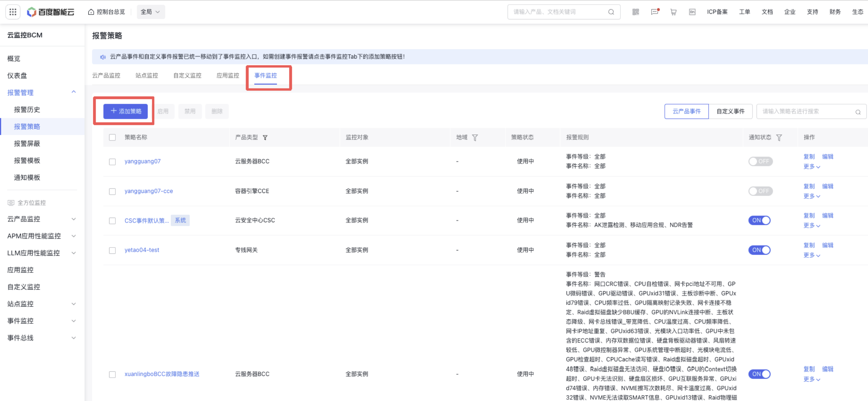Viewport: 868px width, 401px height.
Task: Switch to the 站点监控 tab
Action: point(147,76)
